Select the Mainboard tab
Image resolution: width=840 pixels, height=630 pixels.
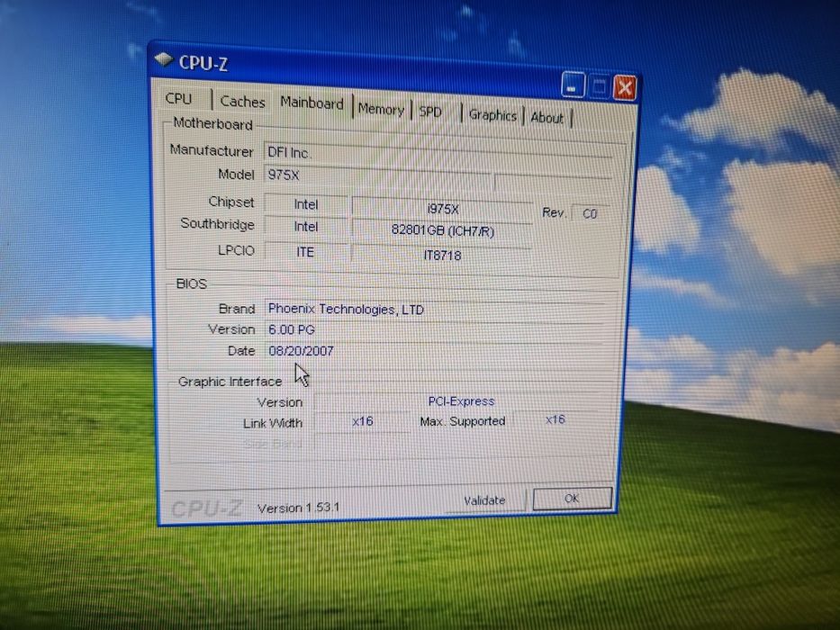point(312,103)
